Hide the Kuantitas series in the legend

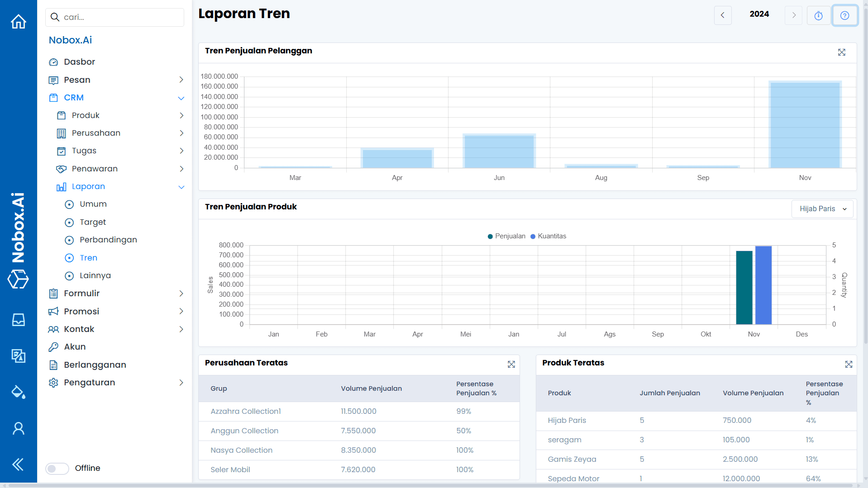pos(548,236)
